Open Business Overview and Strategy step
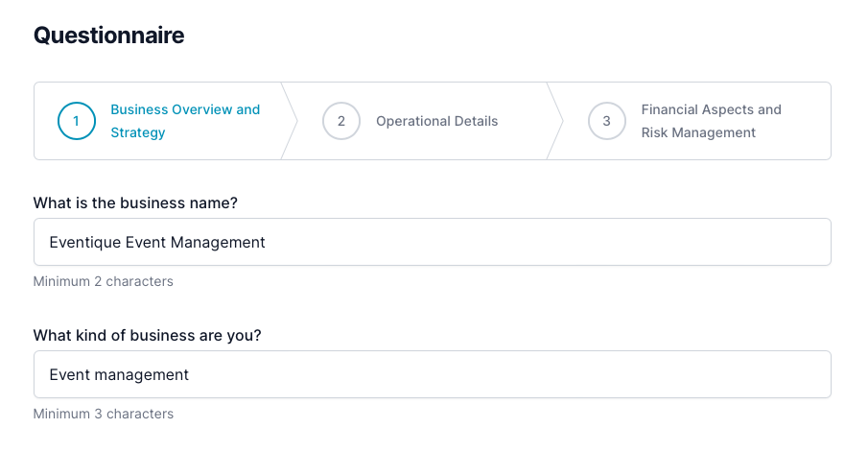This screenshot has height=452, width=868. (x=185, y=121)
